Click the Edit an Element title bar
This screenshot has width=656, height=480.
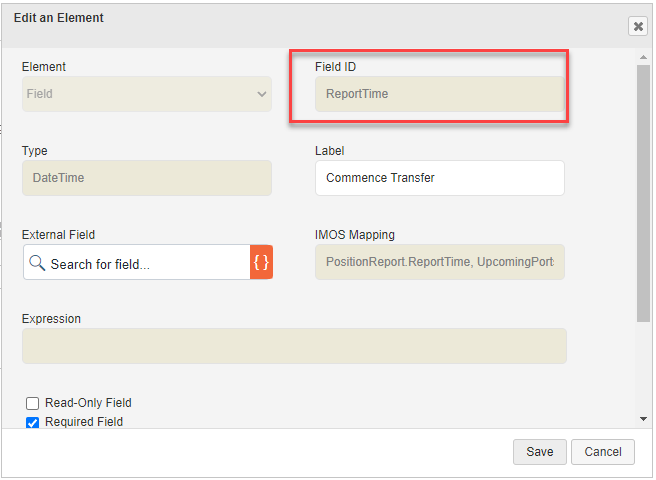pyautogui.click(x=300, y=20)
